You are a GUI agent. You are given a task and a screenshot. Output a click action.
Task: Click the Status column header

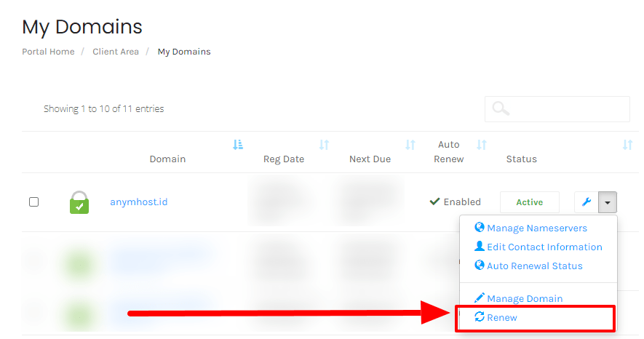pyautogui.click(x=521, y=159)
